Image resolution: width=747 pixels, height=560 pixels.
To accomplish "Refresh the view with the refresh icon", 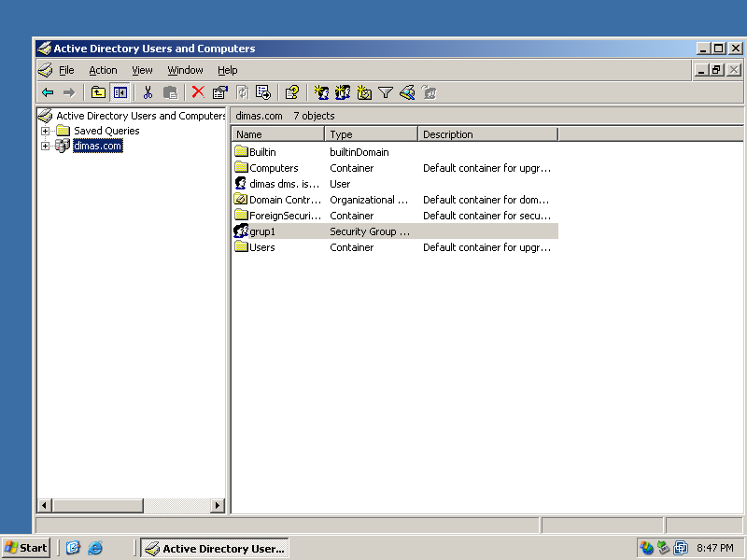I will click(241, 92).
